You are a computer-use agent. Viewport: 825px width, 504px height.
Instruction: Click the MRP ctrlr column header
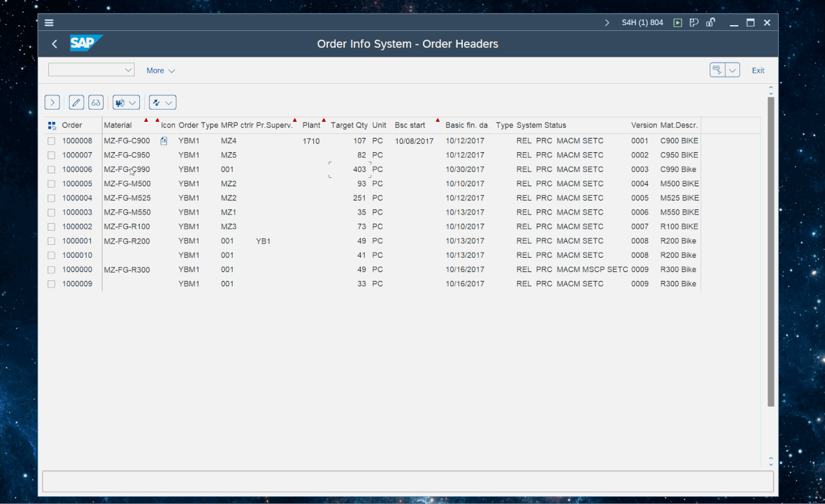click(x=237, y=125)
